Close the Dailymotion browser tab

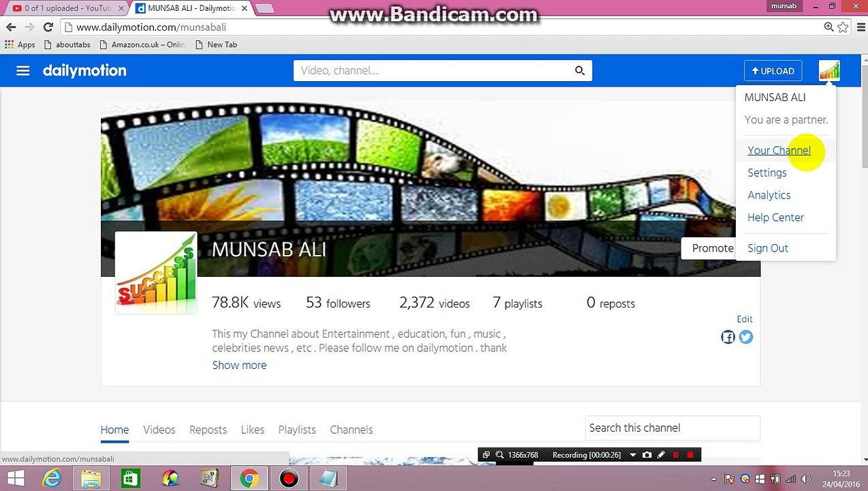point(245,8)
